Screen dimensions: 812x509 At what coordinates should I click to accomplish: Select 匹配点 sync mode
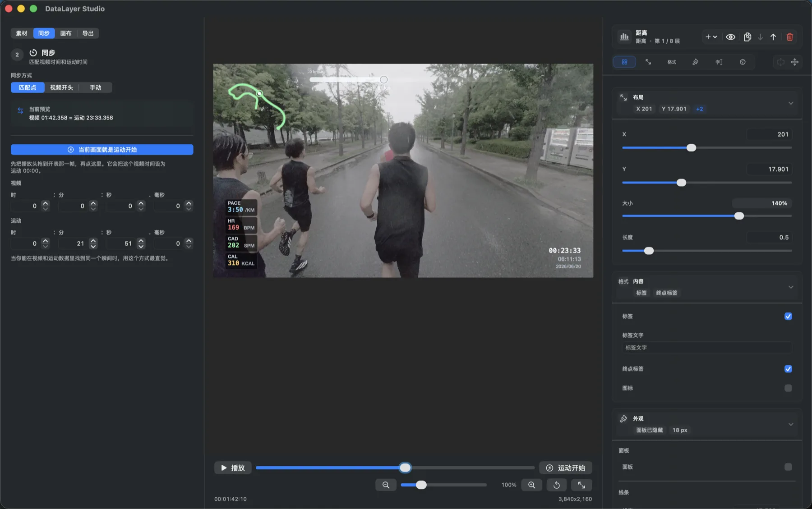(x=28, y=87)
